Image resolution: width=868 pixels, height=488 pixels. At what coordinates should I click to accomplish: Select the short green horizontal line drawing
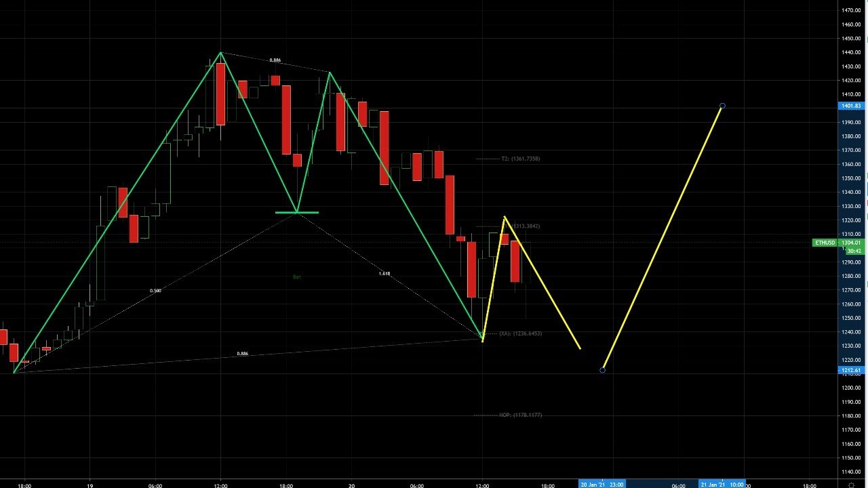(297, 213)
